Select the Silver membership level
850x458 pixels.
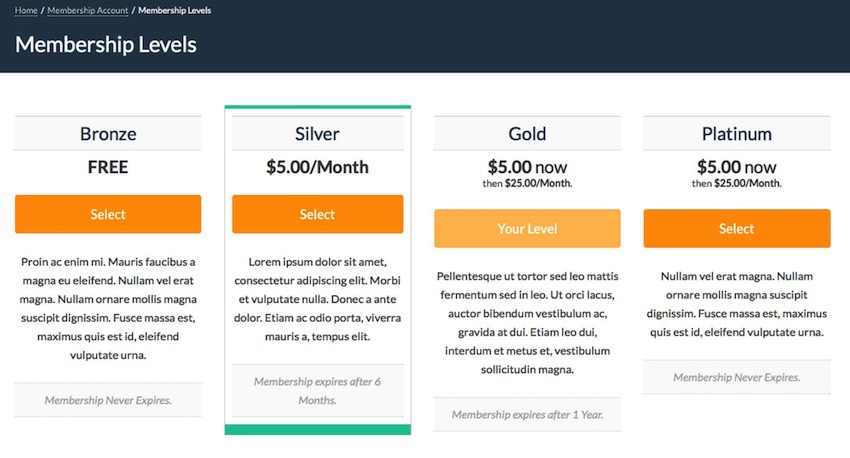318,214
